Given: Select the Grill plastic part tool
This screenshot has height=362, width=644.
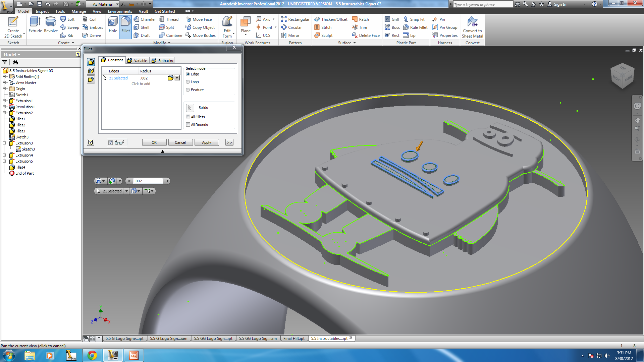Looking at the screenshot, I should click(391, 19).
